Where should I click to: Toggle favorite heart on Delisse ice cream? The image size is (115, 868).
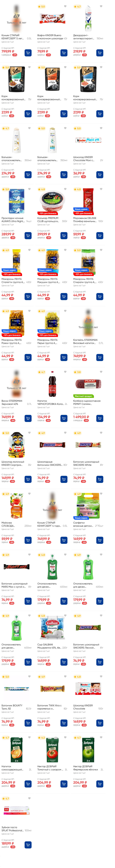coord(101,189)
